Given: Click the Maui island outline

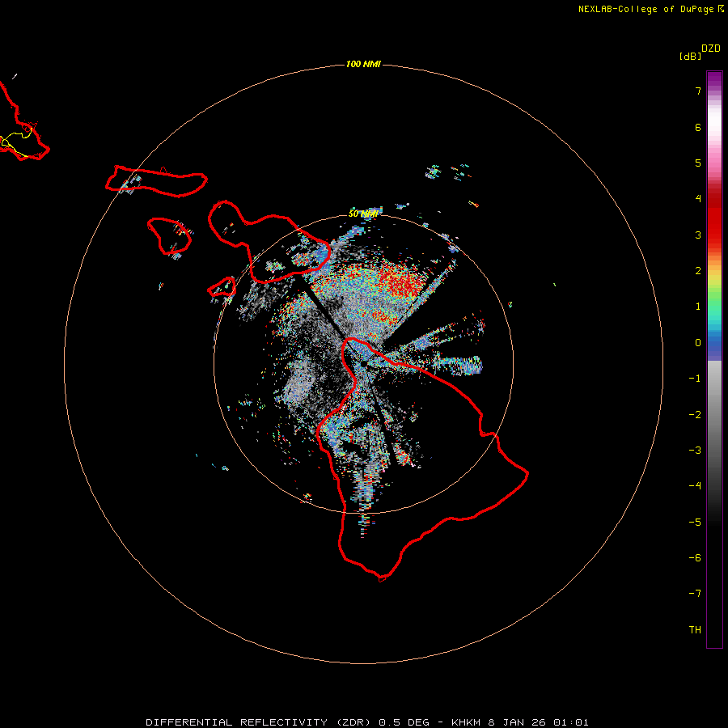Looking at the screenshot, I should click(x=269, y=241).
